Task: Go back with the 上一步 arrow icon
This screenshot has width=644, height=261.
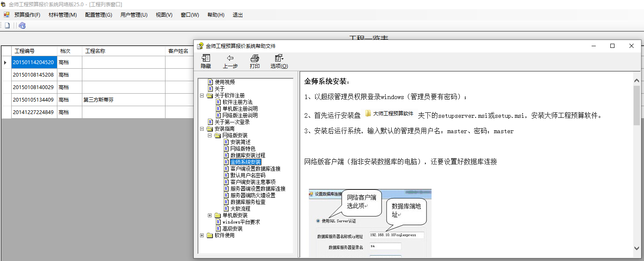Action: coord(230,58)
